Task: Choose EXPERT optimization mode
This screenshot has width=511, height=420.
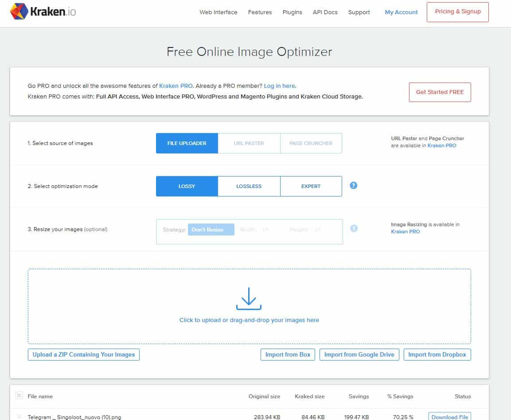Action: point(311,186)
